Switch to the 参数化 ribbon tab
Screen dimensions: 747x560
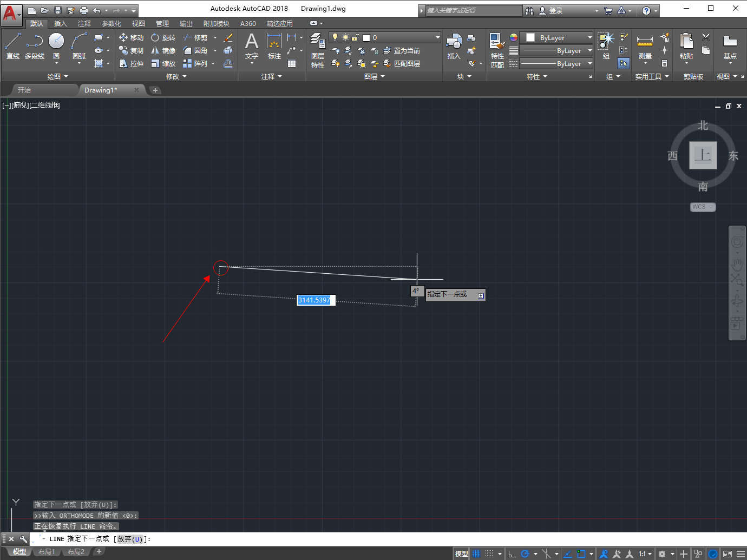tap(112, 23)
